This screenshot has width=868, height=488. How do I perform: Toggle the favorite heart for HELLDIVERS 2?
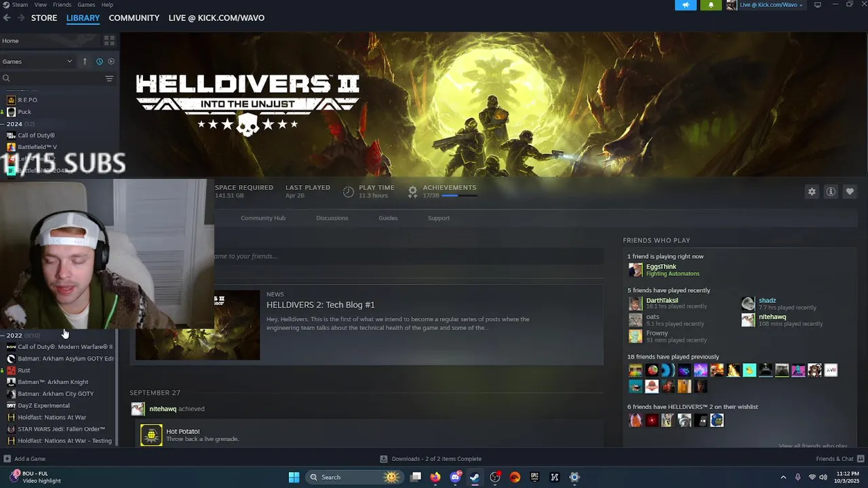click(850, 192)
